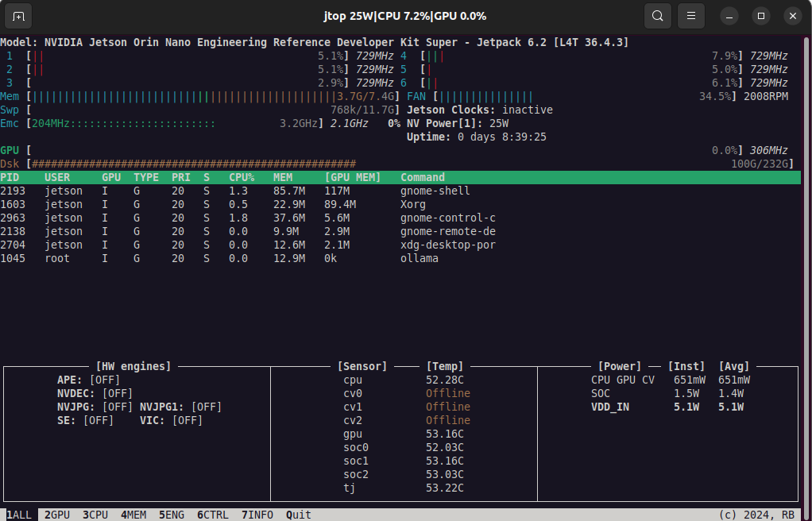Go to the 6CTRL control page
Image resolution: width=812 pixels, height=521 pixels.
pyautogui.click(x=213, y=515)
